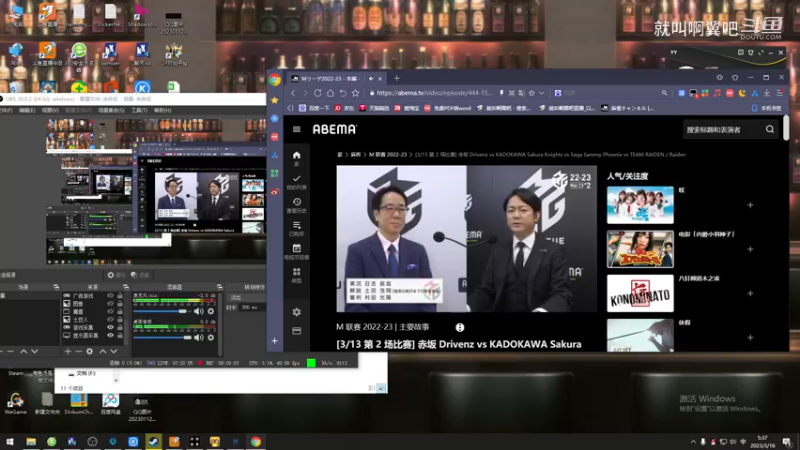
Task: Click the undo/restore arrow in browser toolbar
Action: (343, 93)
